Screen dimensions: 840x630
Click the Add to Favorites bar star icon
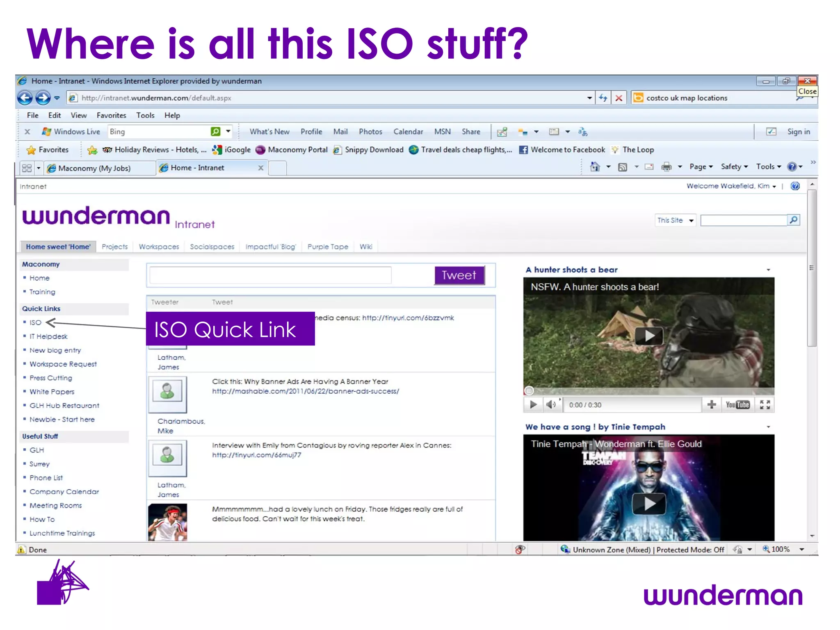point(92,150)
